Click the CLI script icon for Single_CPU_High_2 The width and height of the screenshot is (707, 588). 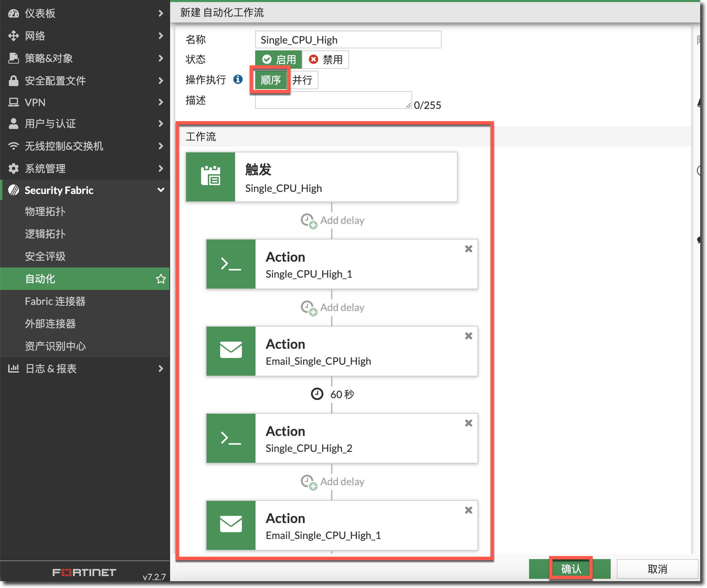pos(231,438)
